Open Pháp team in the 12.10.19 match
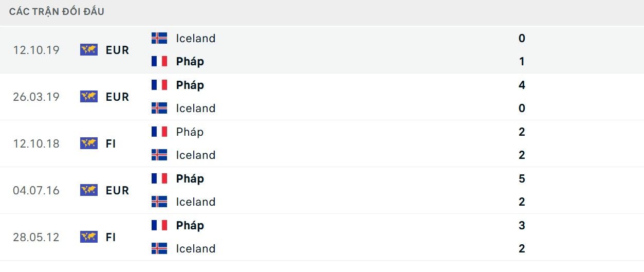Screen dimensions: 644x272 (x=190, y=61)
